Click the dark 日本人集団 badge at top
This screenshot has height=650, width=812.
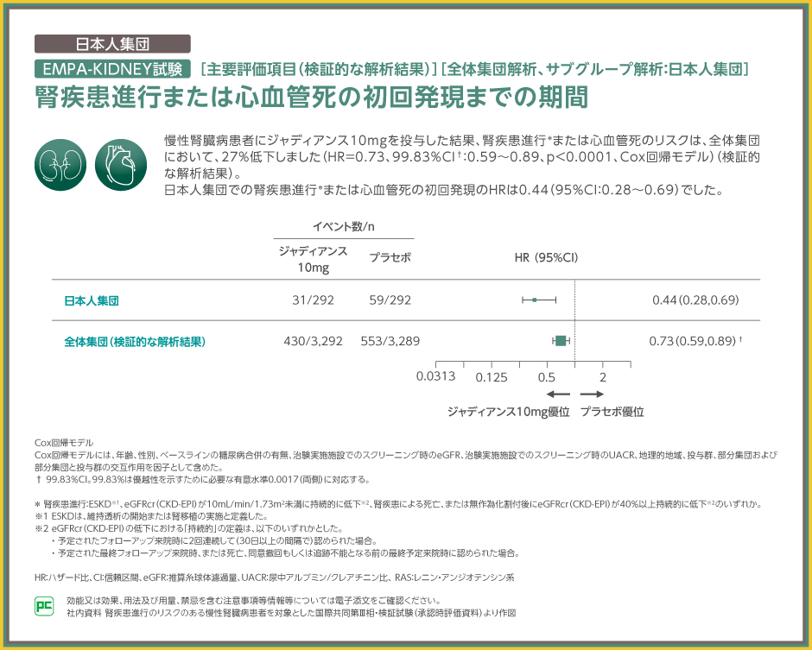pyautogui.click(x=111, y=43)
